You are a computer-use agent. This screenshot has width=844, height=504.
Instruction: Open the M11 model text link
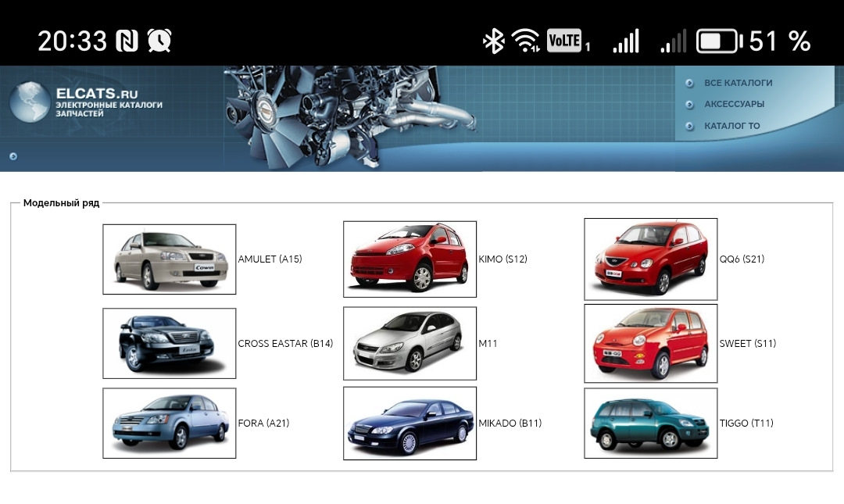point(488,344)
